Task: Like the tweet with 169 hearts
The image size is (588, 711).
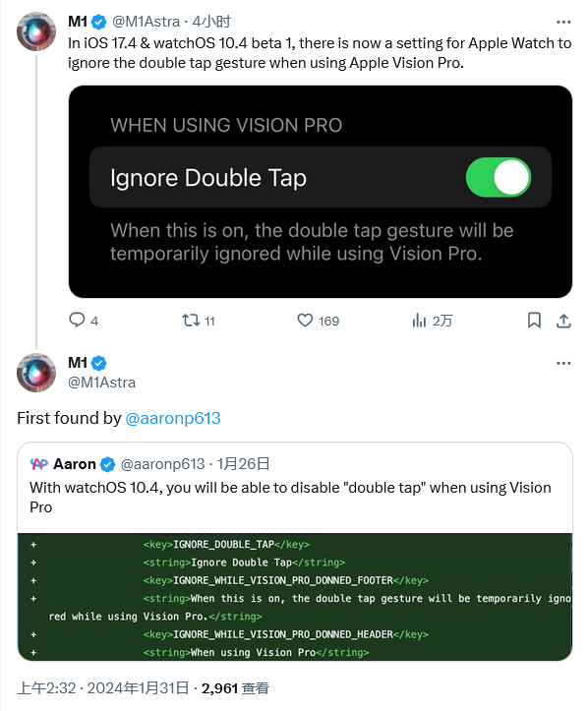Action: [x=305, y=321]
